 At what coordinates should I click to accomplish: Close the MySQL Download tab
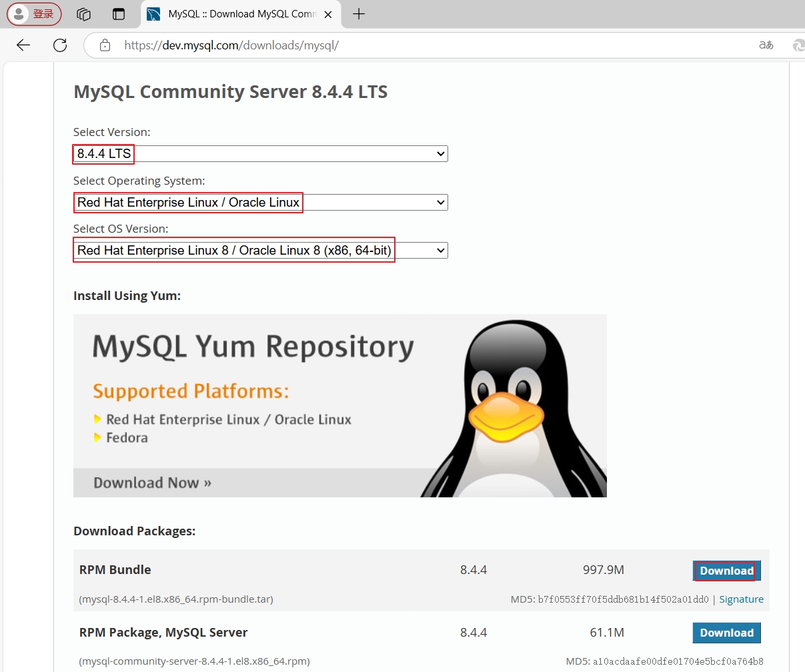point(328,14)
